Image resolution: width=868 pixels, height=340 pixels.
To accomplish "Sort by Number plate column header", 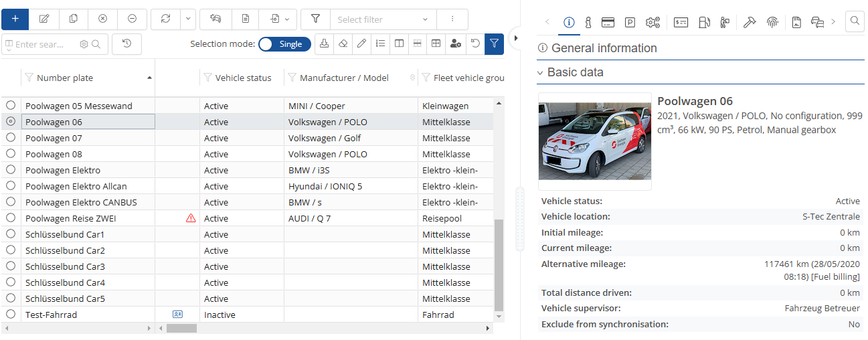I will [x=65, y=78].
